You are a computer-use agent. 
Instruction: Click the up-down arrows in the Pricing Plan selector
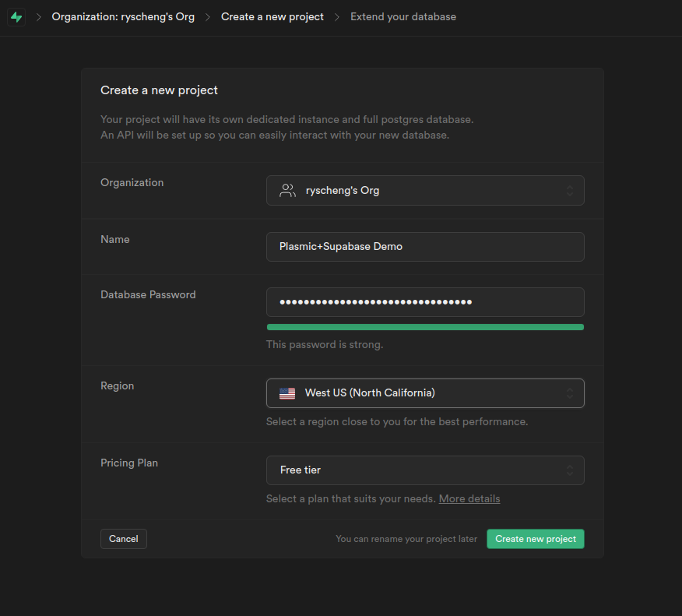[x=569, y=470]
